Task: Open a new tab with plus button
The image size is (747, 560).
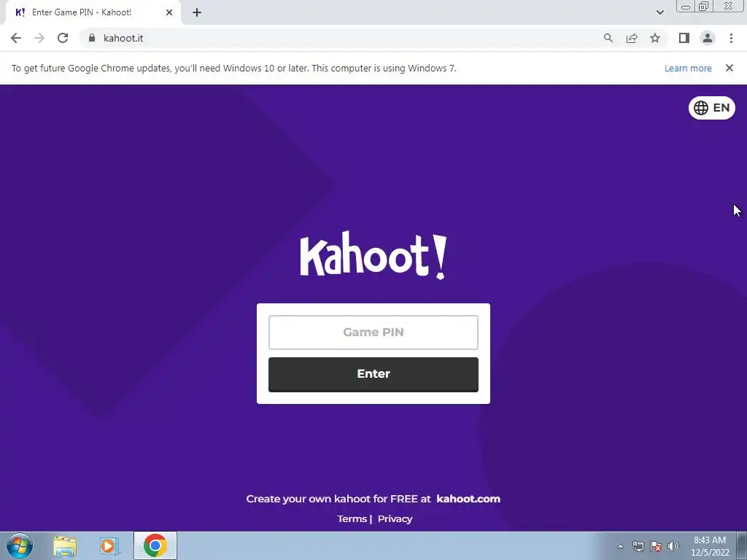Action: (197, 12)
